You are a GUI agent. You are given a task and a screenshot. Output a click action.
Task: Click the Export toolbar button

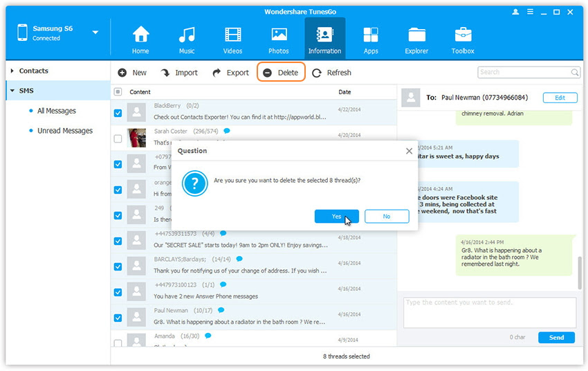tap(230, 73)
